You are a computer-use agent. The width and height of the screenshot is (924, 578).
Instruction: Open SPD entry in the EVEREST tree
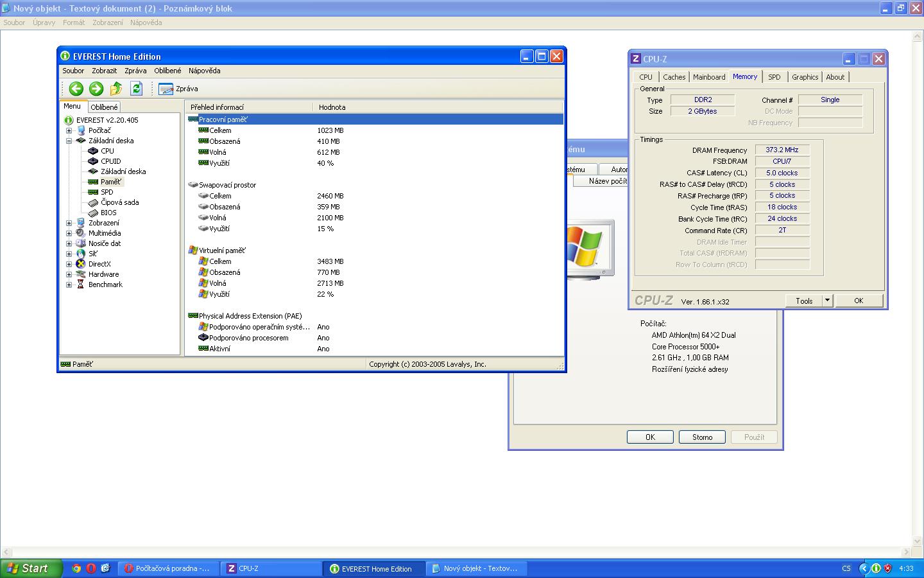(107, 192)
